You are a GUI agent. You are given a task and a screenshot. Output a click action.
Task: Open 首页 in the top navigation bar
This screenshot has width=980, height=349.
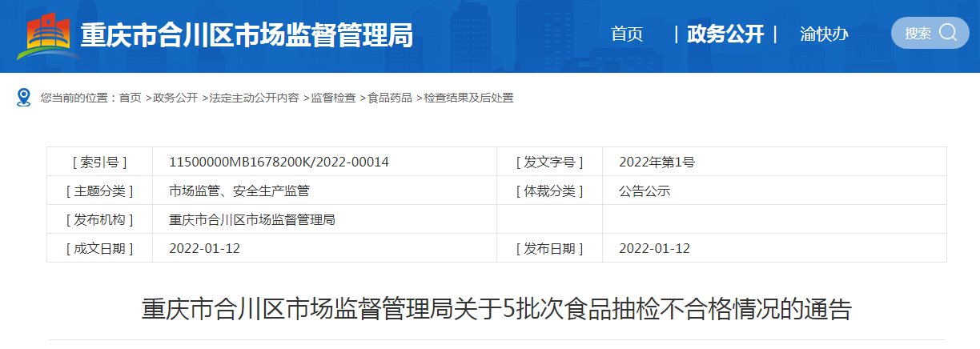[627, 34]
